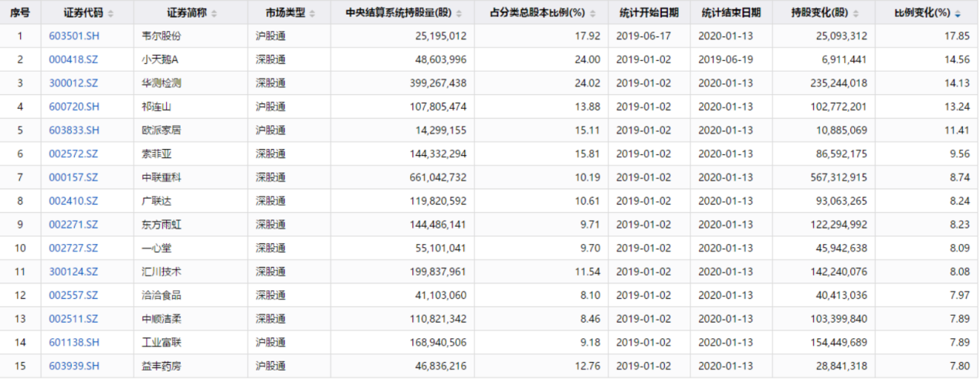The width and height of the screenshot is (980, 379).
Task: Click holding value 168,940,506
Action: point(438,342)
